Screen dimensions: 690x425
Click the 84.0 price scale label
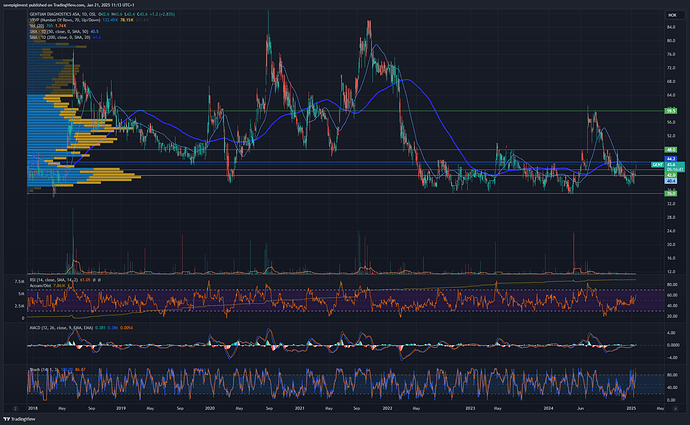pos(671,27)
